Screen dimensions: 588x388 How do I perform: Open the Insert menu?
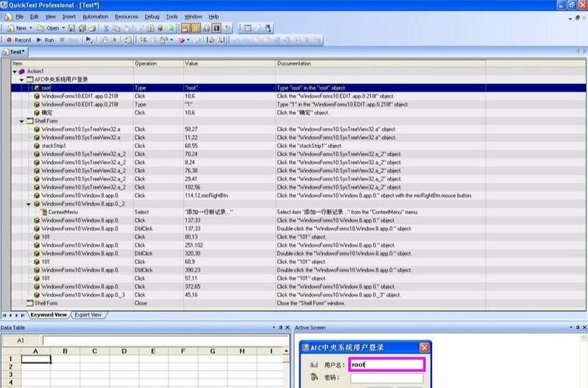69,16
